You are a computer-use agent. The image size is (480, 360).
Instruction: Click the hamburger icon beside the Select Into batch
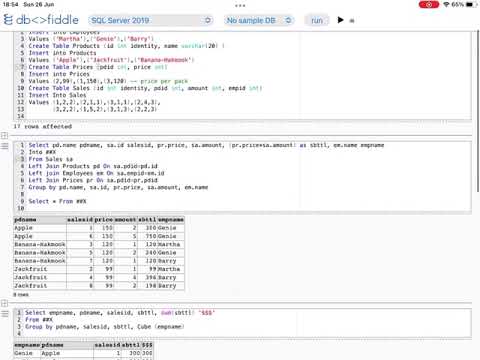tap(5, 146)
